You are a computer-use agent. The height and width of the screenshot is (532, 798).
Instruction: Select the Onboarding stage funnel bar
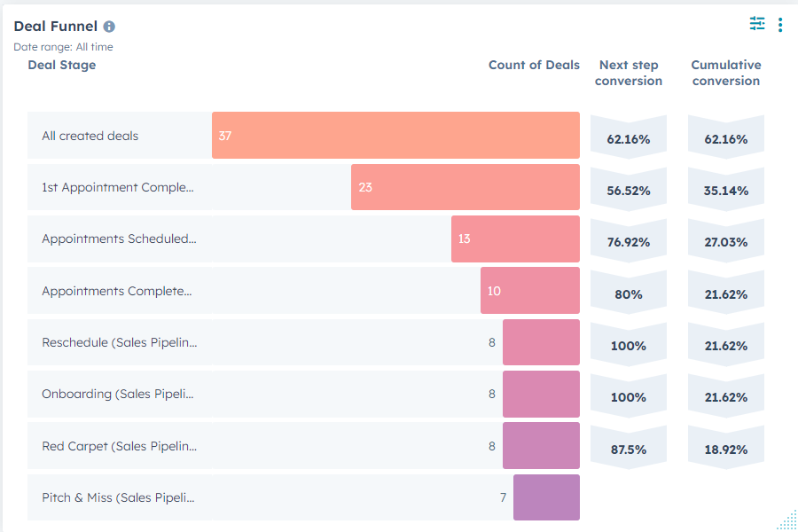coord(541,394)
